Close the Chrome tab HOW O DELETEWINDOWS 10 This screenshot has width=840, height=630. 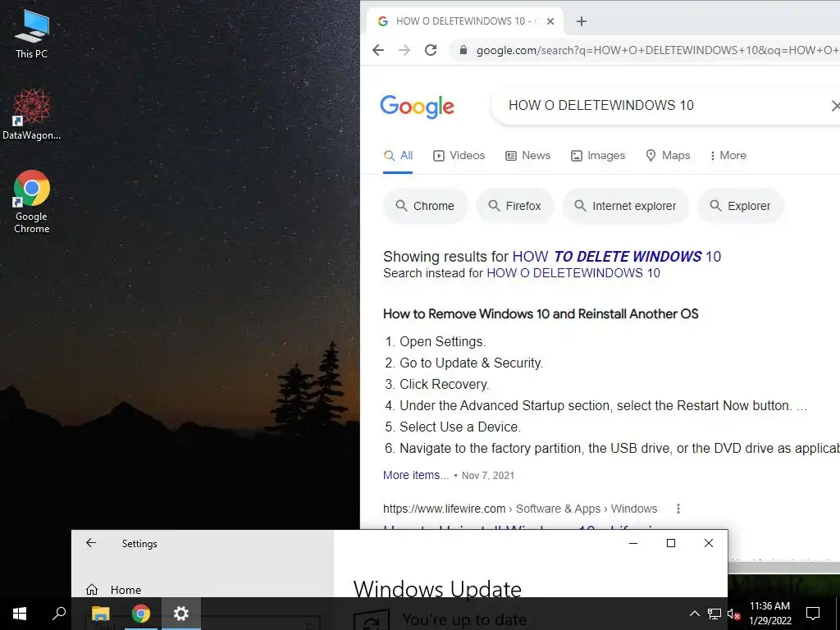pos(550,21)
